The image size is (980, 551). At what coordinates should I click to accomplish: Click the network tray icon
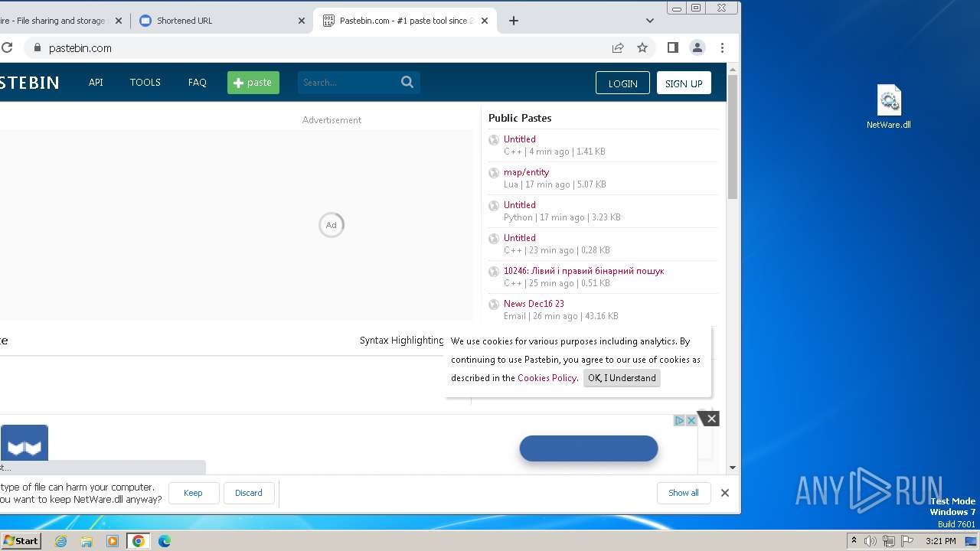889,541
